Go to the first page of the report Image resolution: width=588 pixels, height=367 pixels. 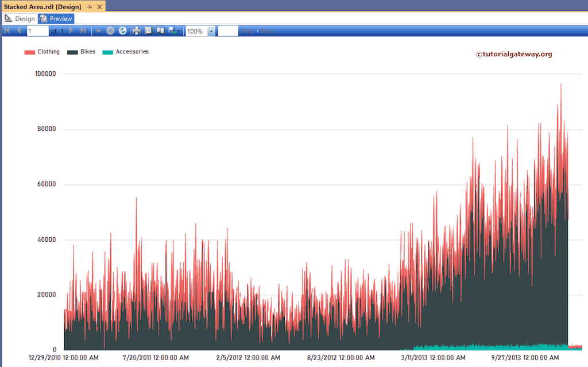(7, 31)
